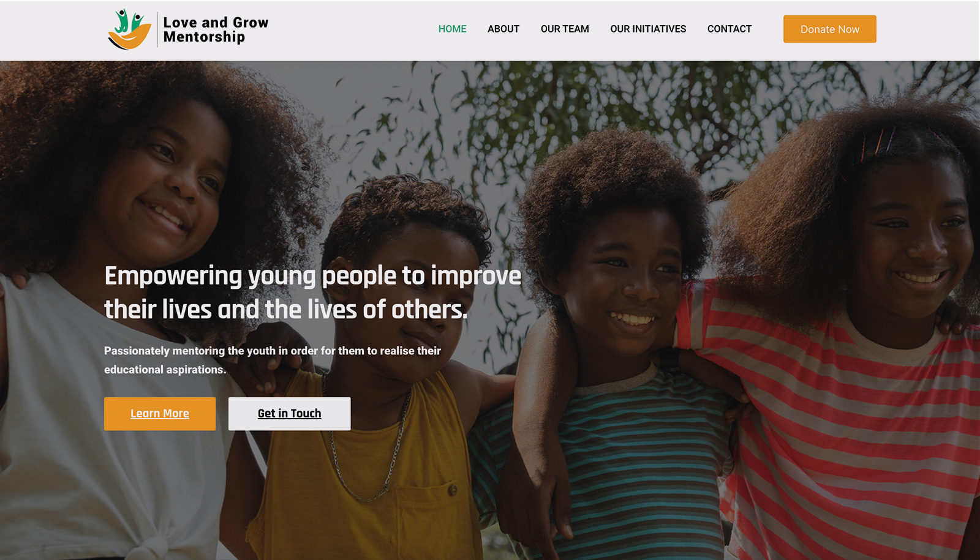Screen dimensions: 980x560
Task: Click the white Get in Touch button
Action: [x=289, y=414]
